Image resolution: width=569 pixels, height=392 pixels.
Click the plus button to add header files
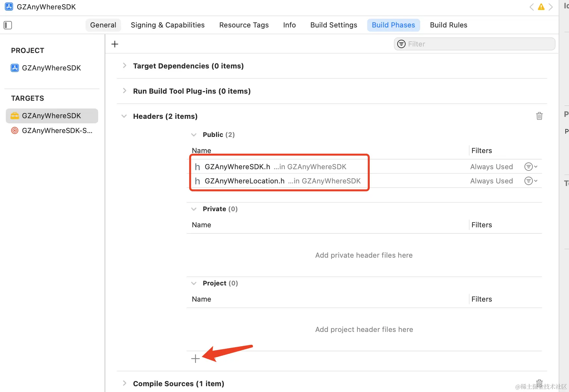click(x=195, y=358)
